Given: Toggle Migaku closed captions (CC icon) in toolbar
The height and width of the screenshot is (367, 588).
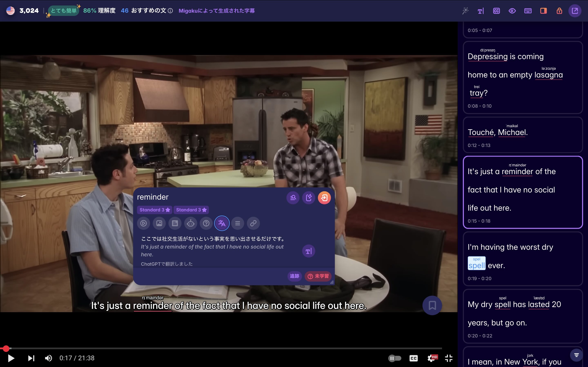Looking at the screenshot, I should click(496, 11).
